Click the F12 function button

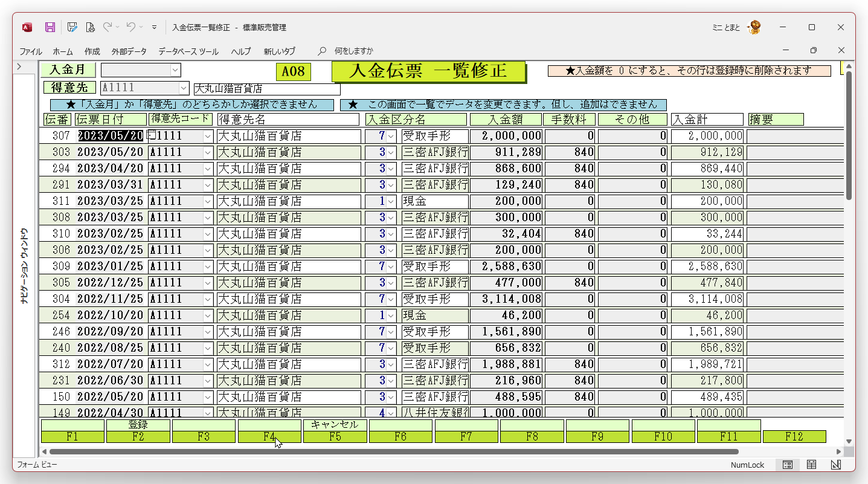(x=794, y=437)
